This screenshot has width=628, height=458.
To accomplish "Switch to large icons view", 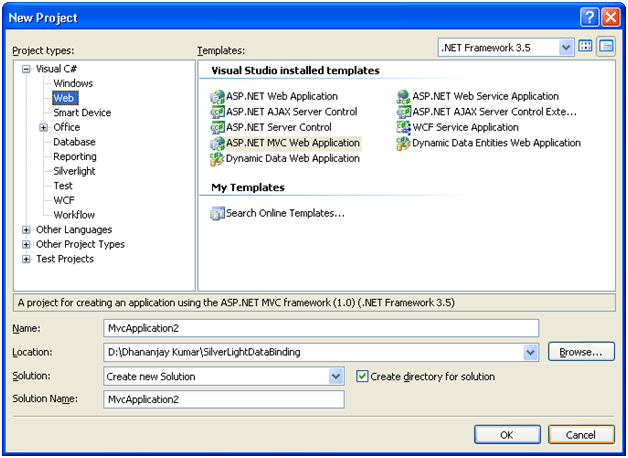I will 586,47.
